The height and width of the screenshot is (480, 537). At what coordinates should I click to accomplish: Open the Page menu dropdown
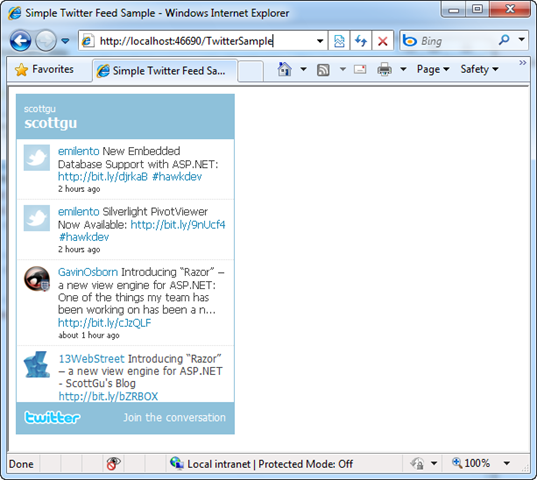coord(433,70)
